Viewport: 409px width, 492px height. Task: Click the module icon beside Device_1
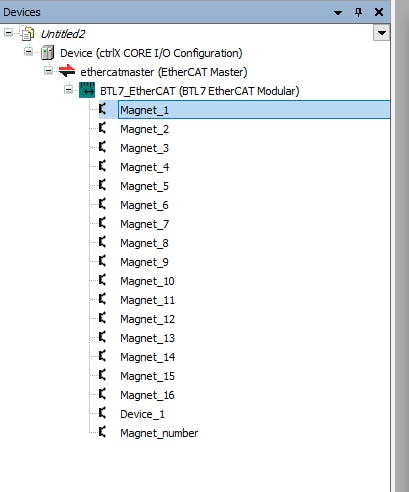pyautogui.click(x=103, y=413)
